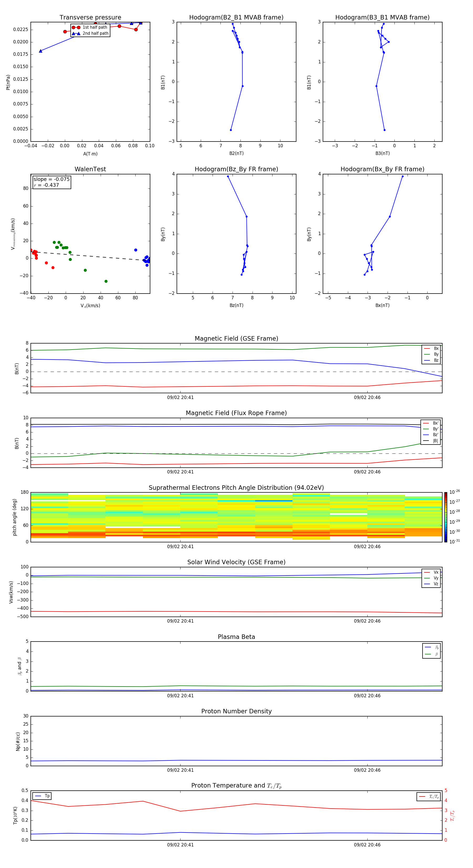Click the Suprathermal Electrons Pitch Angle Distribution title

(x=236, y=488)
